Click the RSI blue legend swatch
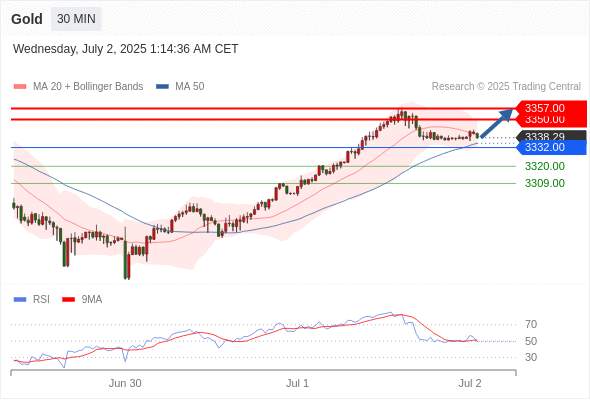The width and height of the screenshot is (590, 400). pyautogui.click(x=20, y=300)
